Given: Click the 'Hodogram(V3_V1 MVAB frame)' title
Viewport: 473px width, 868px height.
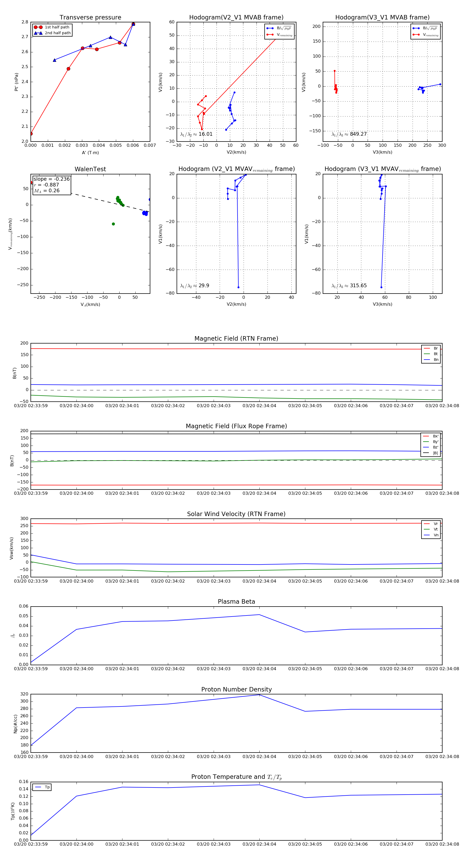Looking at the screenshot, I should (x=382, y=18).
